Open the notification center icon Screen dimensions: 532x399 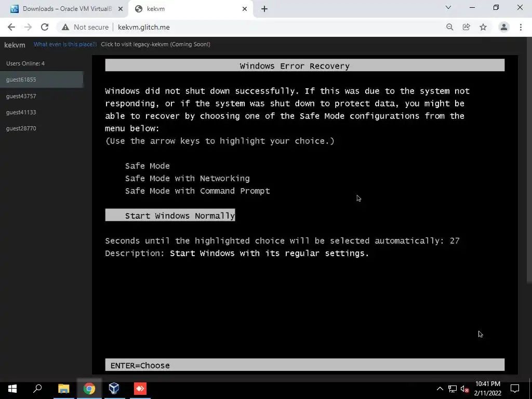515,389
